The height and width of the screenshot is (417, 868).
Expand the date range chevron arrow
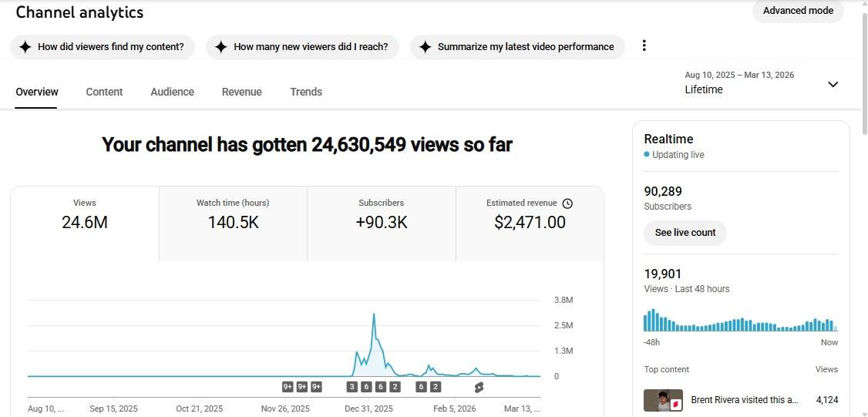click(833, 84)
